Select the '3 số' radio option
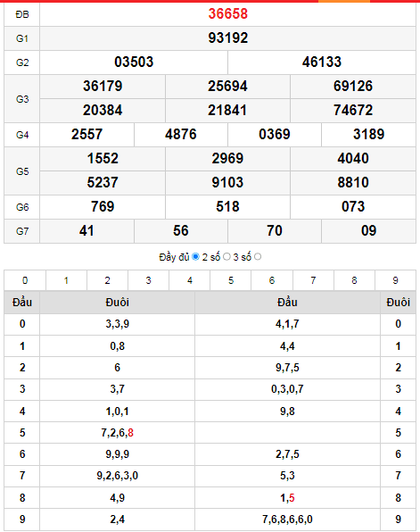The image size is (420, 532). click(x=258, y=257)
